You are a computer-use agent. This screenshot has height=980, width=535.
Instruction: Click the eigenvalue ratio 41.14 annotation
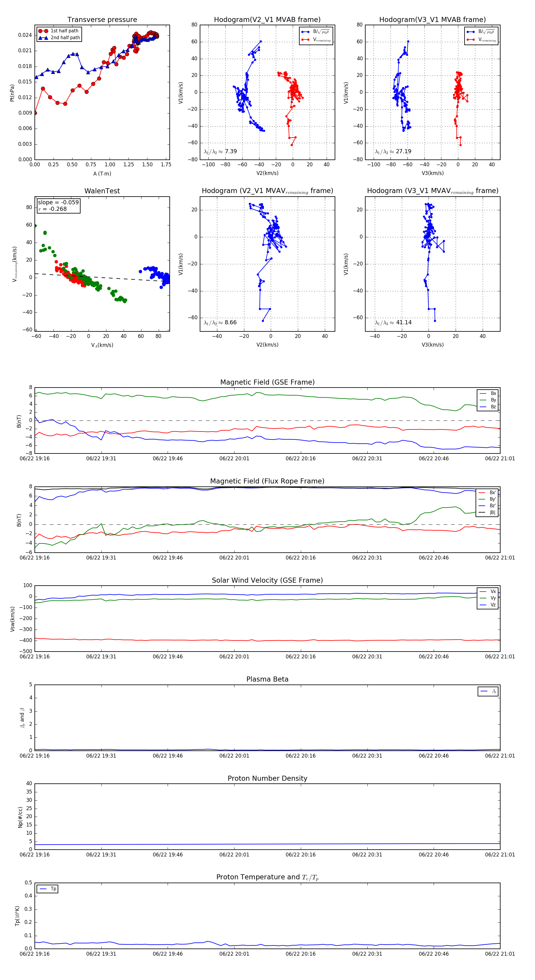tap(393, 323)
